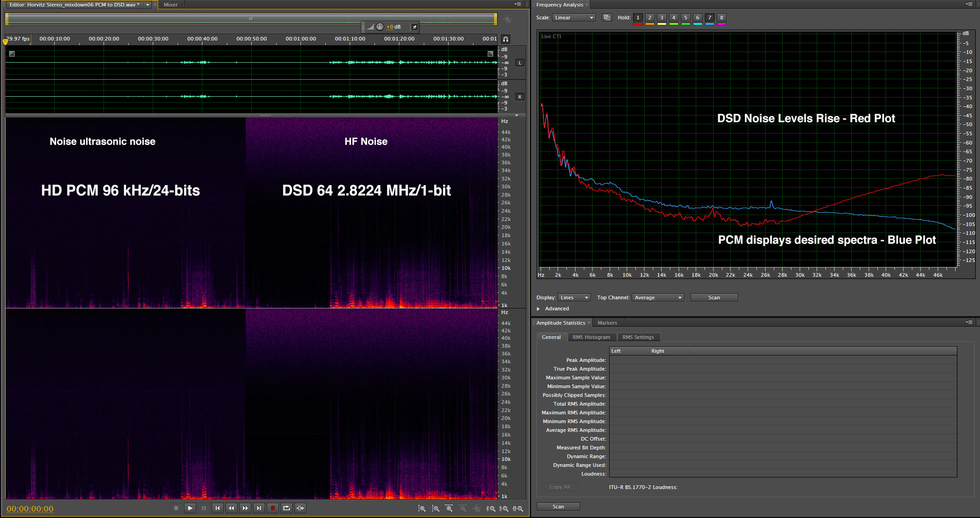Toggle the magnet snapping icon beside timeline

click(506, 39)
